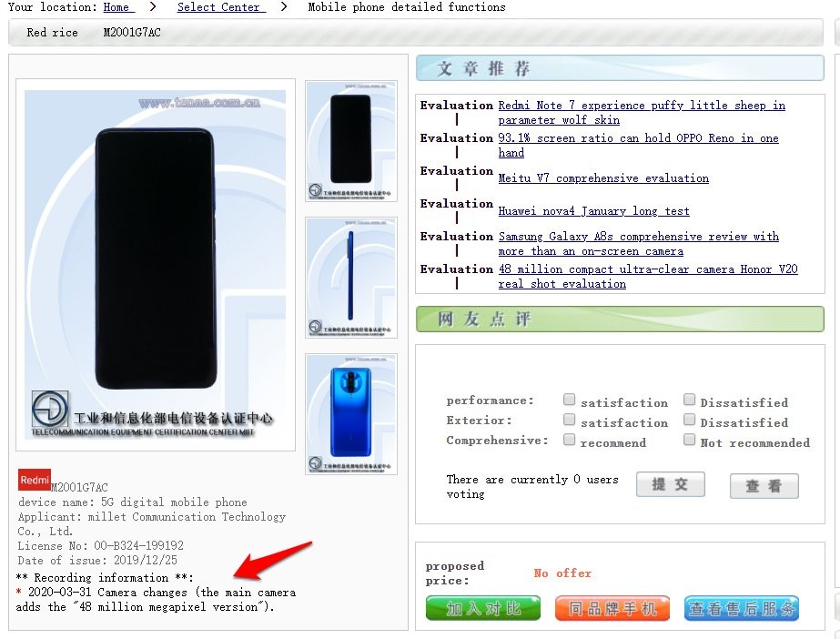Screen dimensions: 840x639
Task: Open Huawei nova4 January long test link
Action: click(x=593, y=210)
